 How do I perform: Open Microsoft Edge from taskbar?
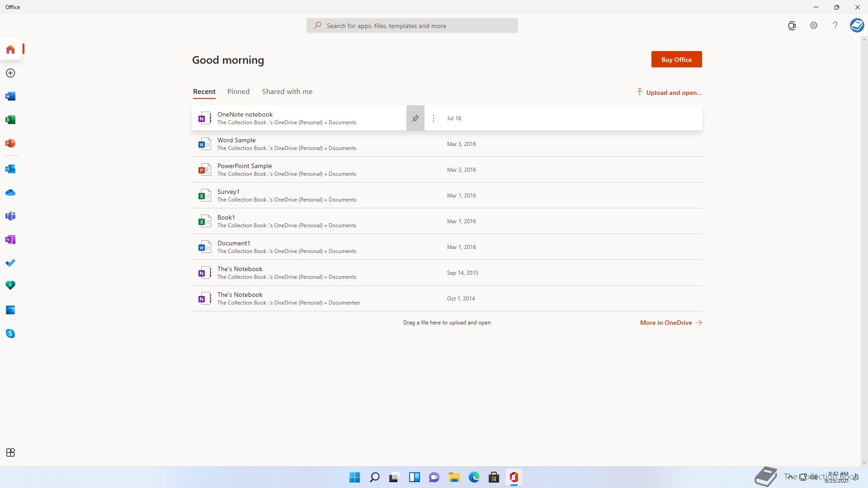coord(474,477)
